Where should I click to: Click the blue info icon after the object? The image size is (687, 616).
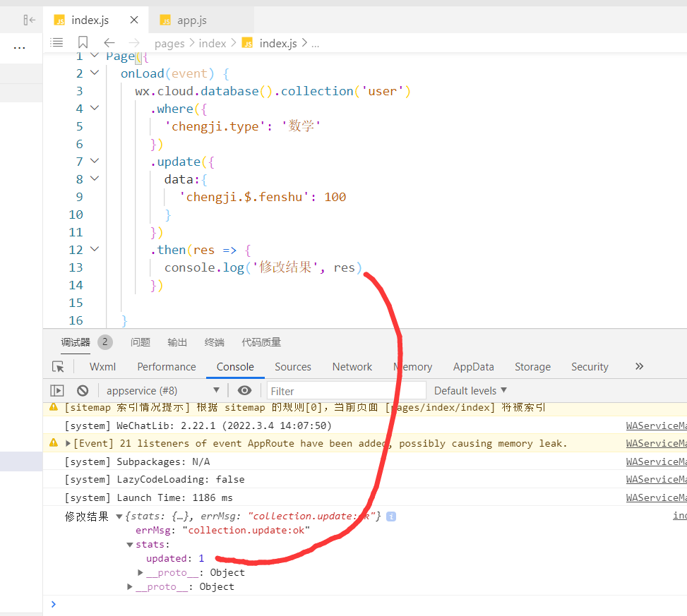391,517
